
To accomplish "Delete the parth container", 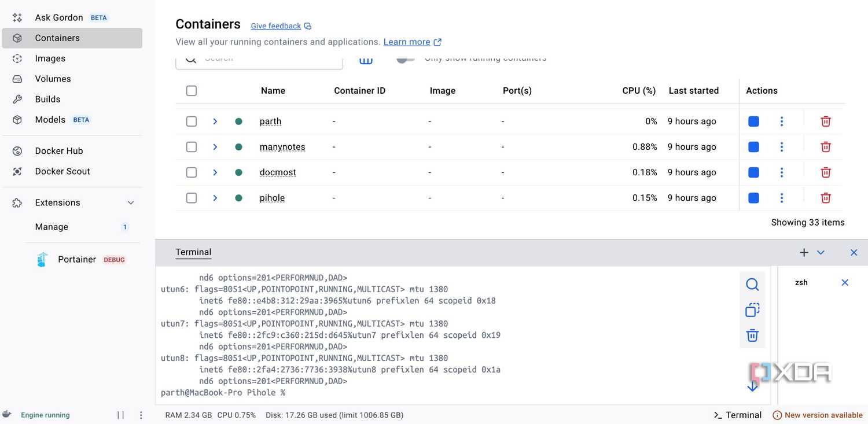I will pos(826,121).
